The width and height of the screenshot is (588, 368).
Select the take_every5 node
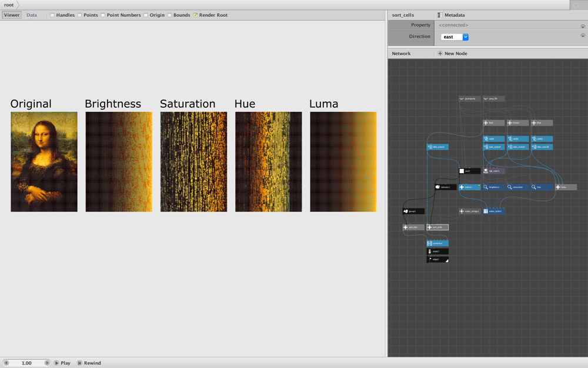(517, 147)
